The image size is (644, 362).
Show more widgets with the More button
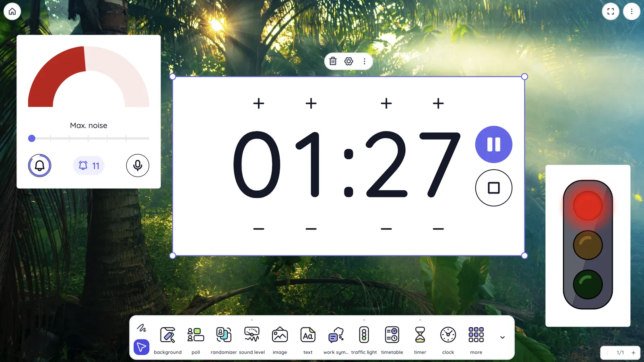pyautogui.click(x=475, y=338)
